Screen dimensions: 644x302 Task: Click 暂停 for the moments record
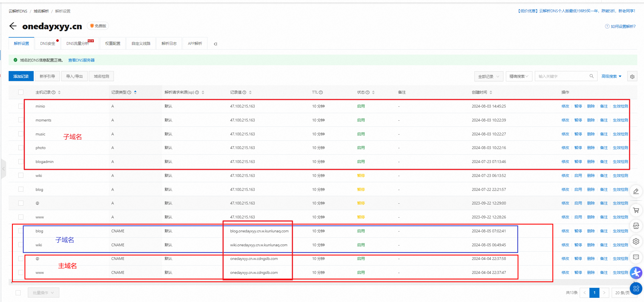click(x=578, y=120)
